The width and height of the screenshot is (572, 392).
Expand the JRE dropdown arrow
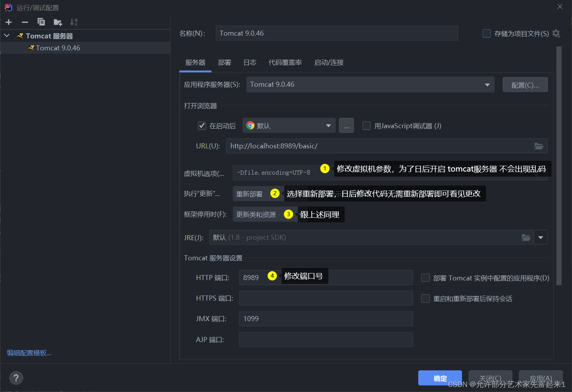pyautogui.click(x=541, y=237)
